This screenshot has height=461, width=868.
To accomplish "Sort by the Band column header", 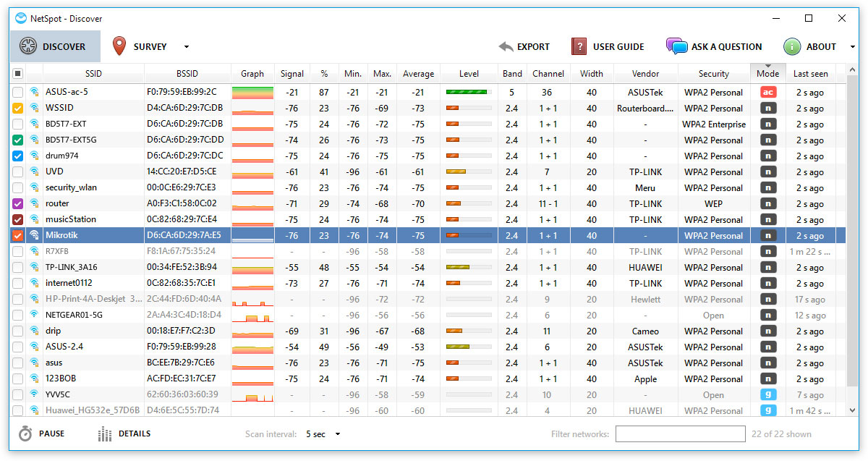I will (512, 73).
